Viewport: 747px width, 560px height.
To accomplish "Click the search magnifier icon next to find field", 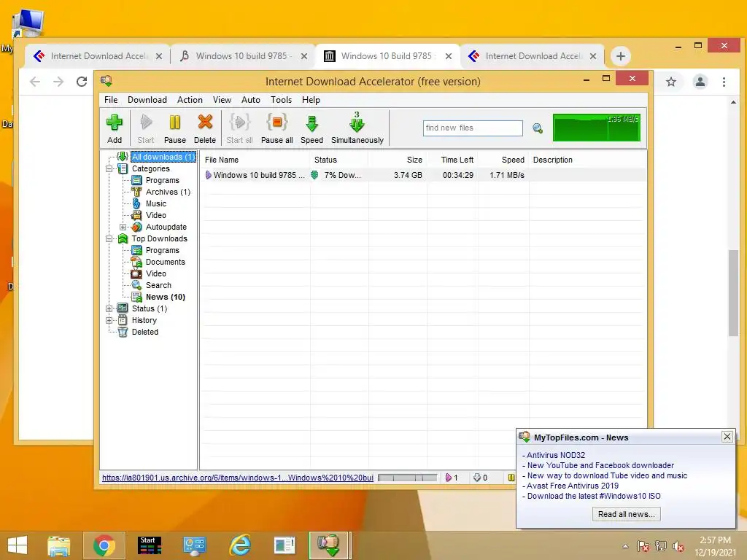I will point(538,128).
